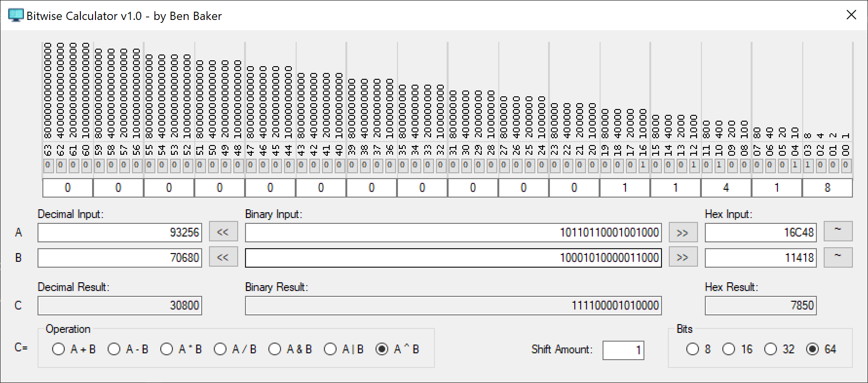The width and height of the screenshot is (868, 383).
Task: Close the Bitwise Calculator window
Action: coord(851,15)
